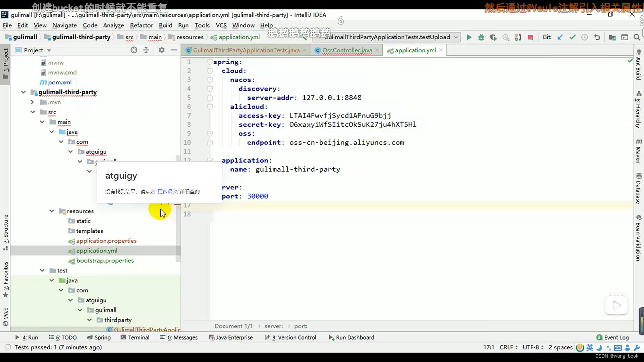Viewport: 644px width, 362px height.
Task: Open the File menu
Action: 7,25
